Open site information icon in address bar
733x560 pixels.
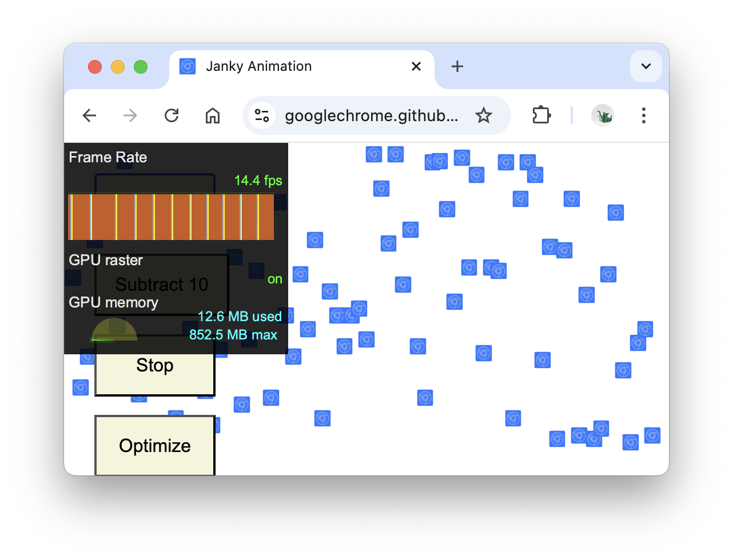(x=262, y=116)
